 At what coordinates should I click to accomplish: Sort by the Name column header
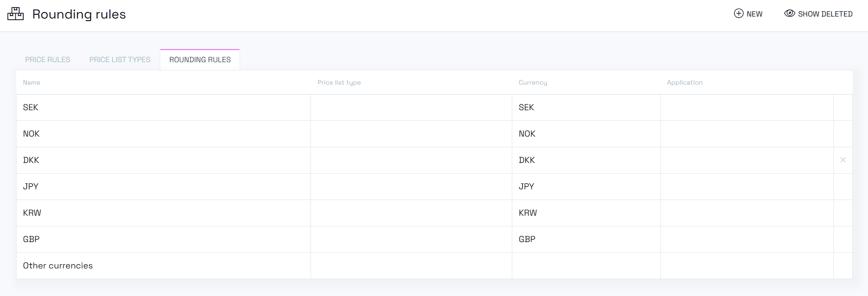click(x=31, y=83)
